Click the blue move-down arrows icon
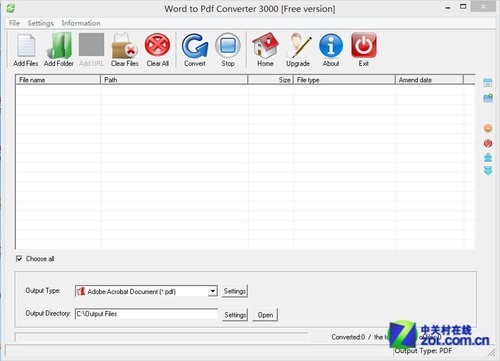Image resolution: width=500 pixels, height=361 pixels. pyautogui.click(x=488, y=171)
